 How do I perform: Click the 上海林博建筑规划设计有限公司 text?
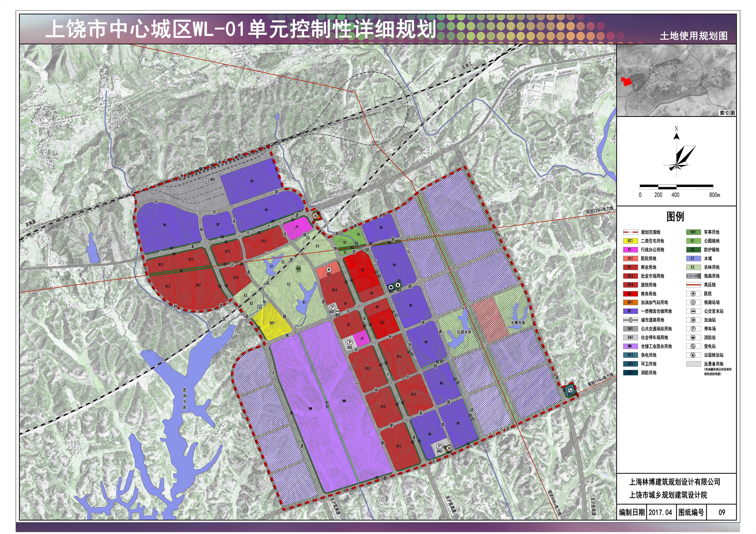click(x=675, y=482)
